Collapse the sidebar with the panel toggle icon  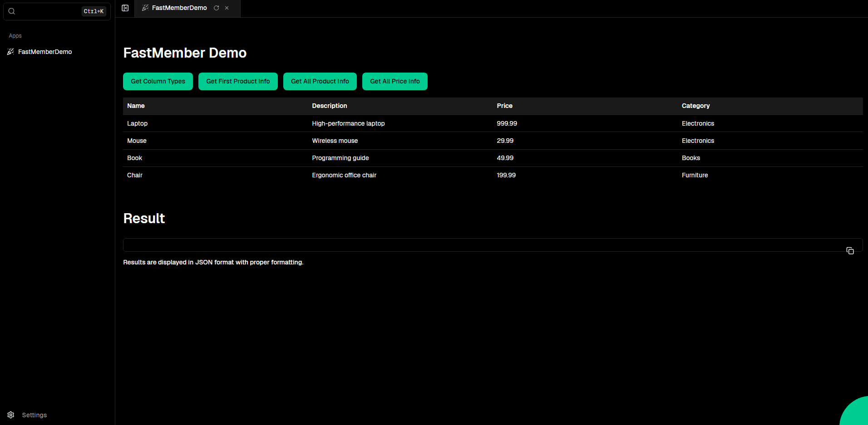[x=125, y=8]
